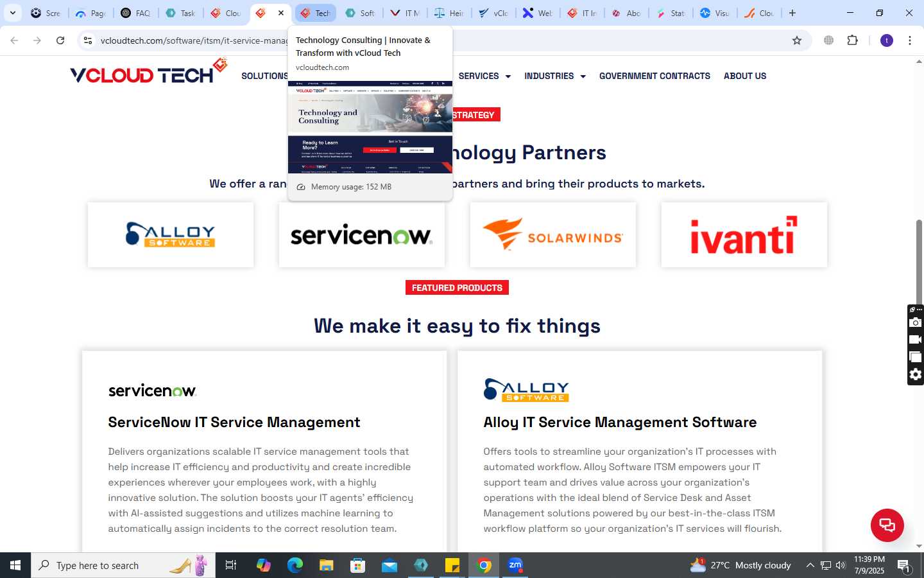Open the Windows Start menu
This screenshot has height=578, width=924.
click(x=15, y=565)
